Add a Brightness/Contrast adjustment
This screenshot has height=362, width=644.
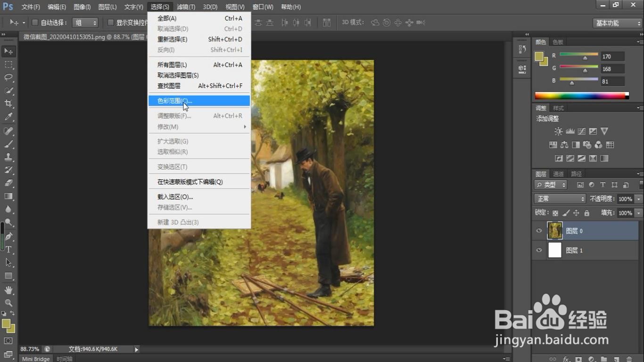558,132
